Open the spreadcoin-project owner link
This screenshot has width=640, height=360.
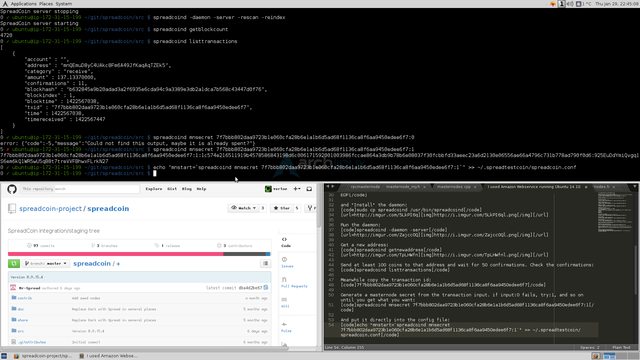click(x=50, y=209)
